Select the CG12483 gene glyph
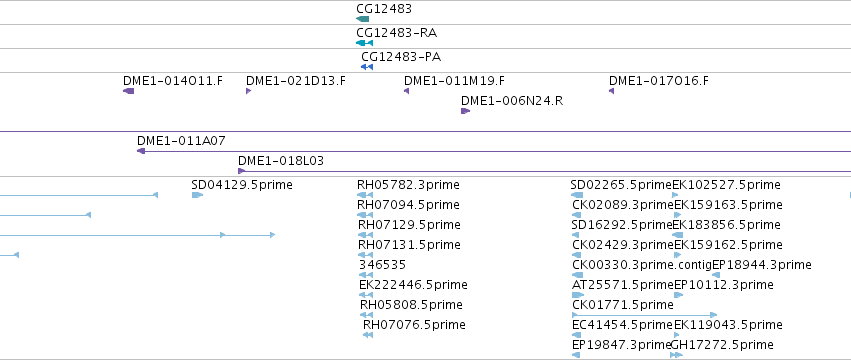 click(363, 19)
